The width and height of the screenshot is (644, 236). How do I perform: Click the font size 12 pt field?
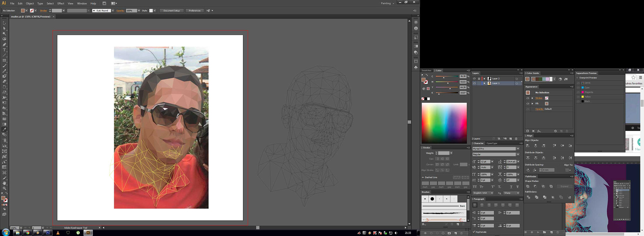pyautogui.click(x=485, y=162)
